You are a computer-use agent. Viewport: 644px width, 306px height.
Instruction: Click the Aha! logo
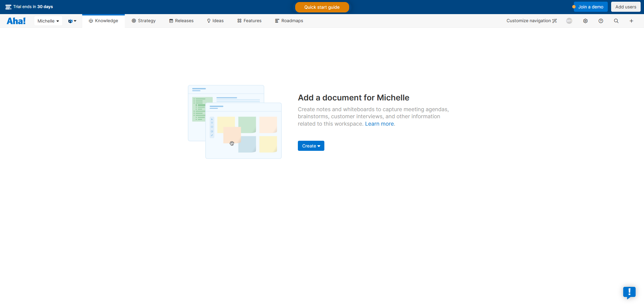point(16,21)
